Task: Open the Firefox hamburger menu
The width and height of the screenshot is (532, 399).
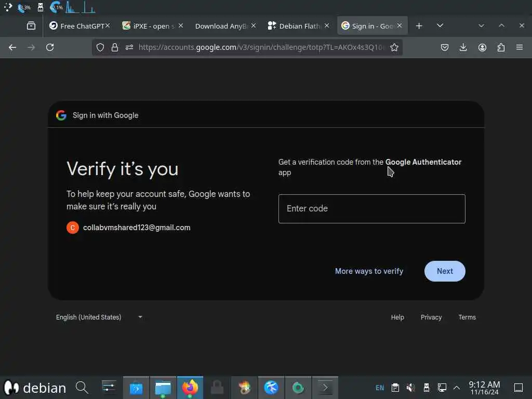Action: (x=520, y=47)
